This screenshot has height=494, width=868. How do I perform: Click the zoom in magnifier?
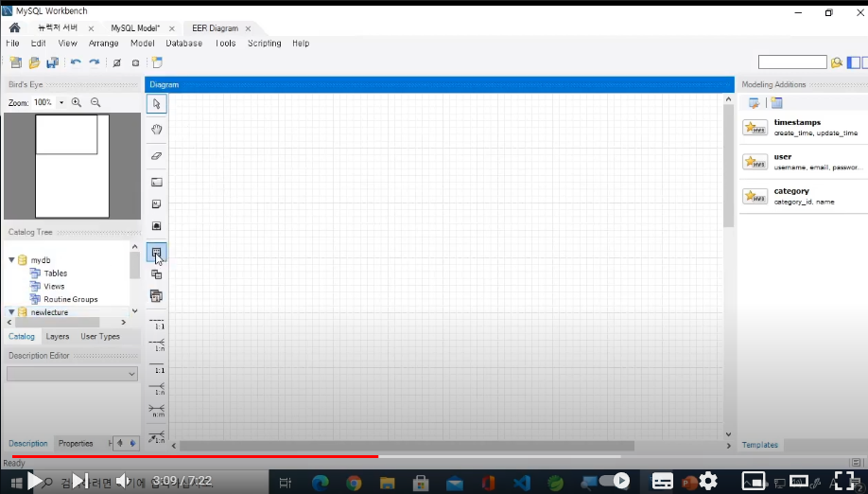(77, 102)
